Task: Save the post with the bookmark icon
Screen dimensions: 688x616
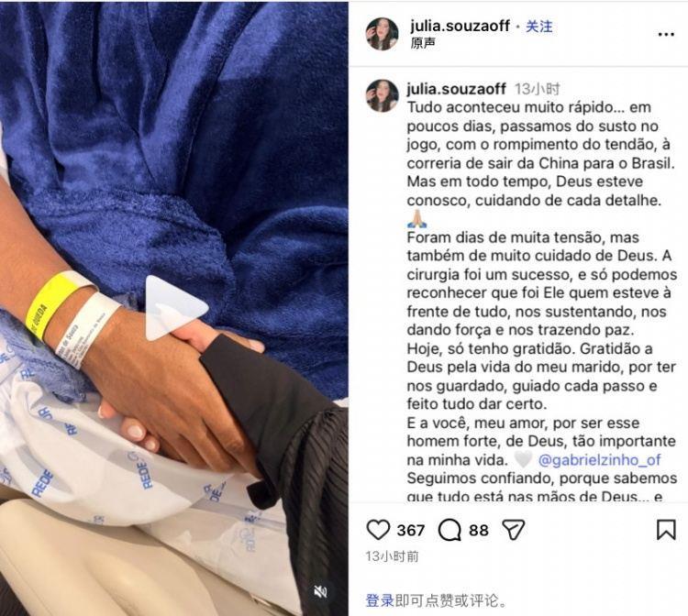Action: click(666, 529)
